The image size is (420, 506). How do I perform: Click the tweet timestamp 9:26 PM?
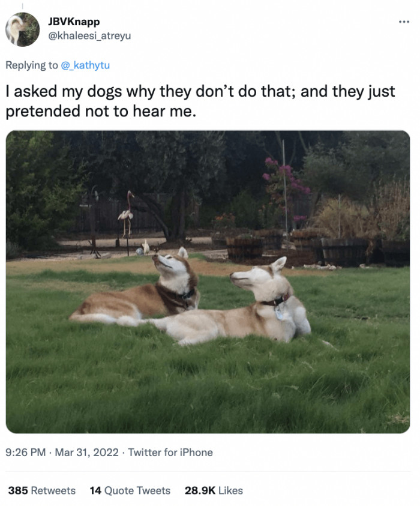24,453
